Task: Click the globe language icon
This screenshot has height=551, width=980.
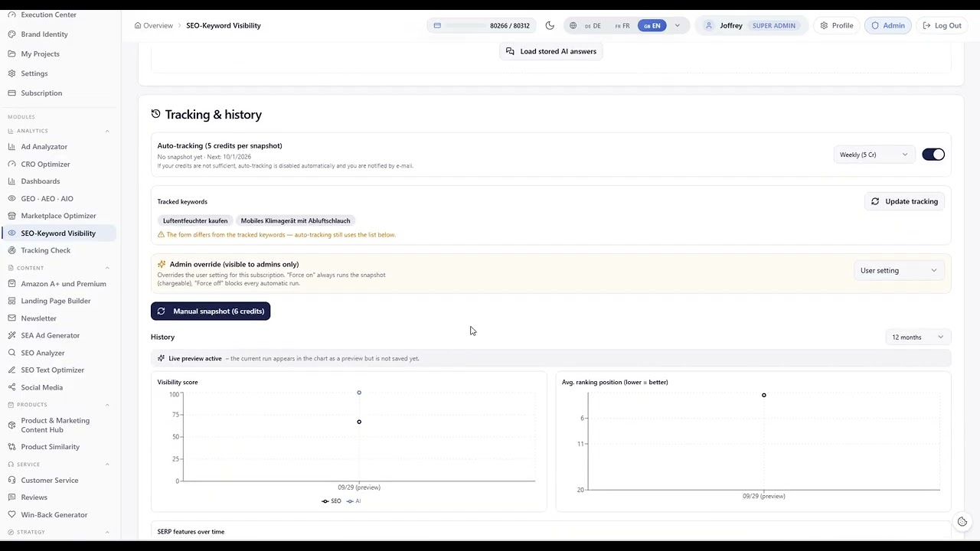Action: click(573, 25)
